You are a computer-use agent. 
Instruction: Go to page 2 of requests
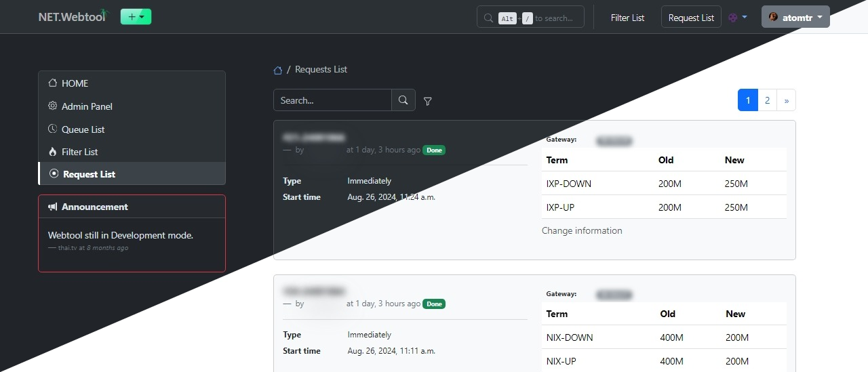(x=767, y=100)
